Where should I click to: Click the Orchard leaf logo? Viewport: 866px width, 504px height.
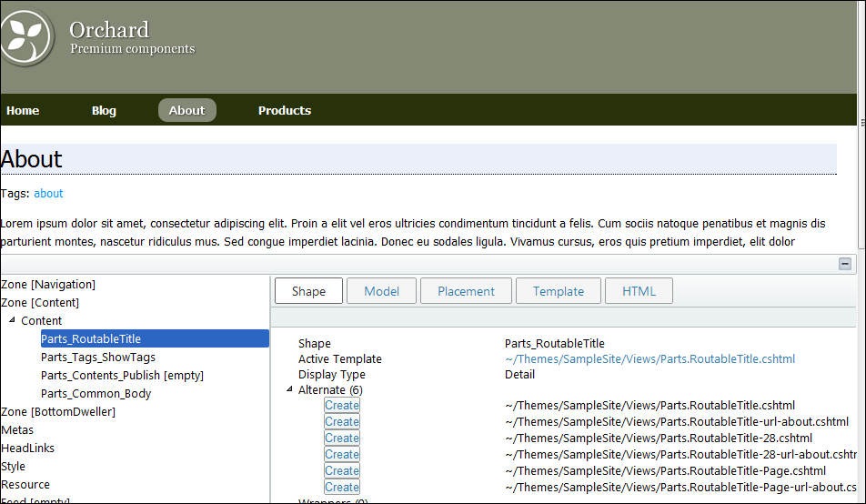[26, 37]
